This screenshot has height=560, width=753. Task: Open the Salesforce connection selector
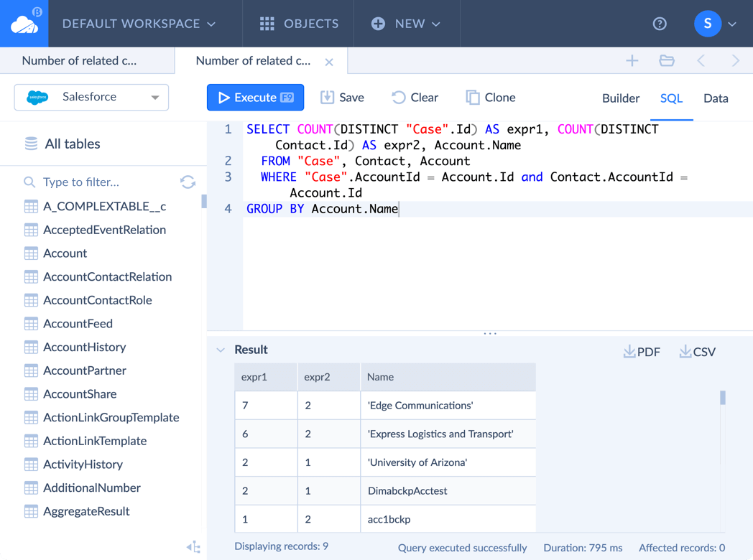91,97
